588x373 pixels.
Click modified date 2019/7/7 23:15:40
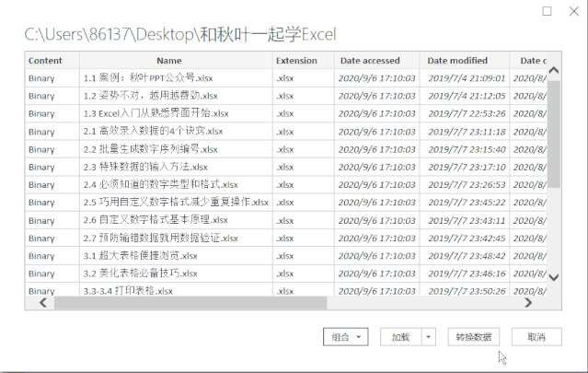[x=467, y=149]
